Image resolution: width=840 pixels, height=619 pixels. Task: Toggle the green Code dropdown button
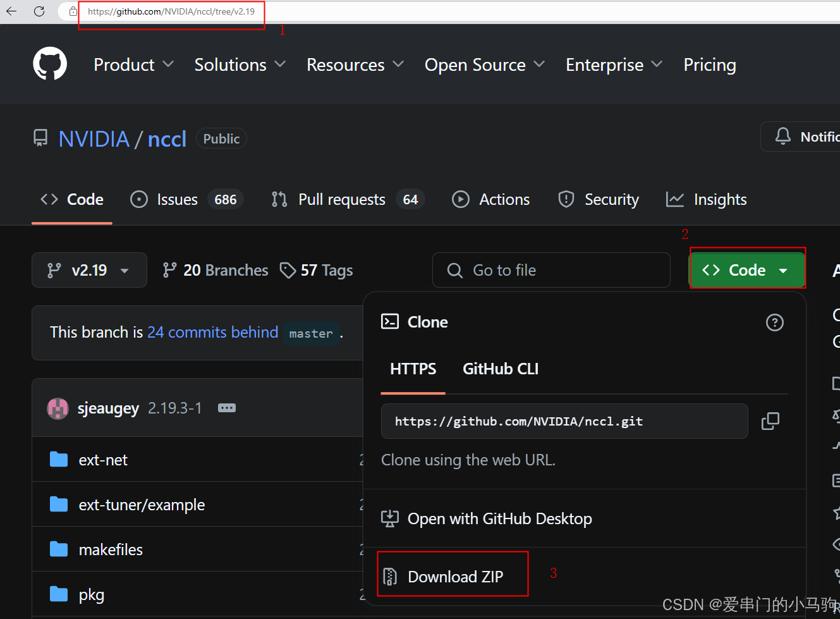pos(746,270)
